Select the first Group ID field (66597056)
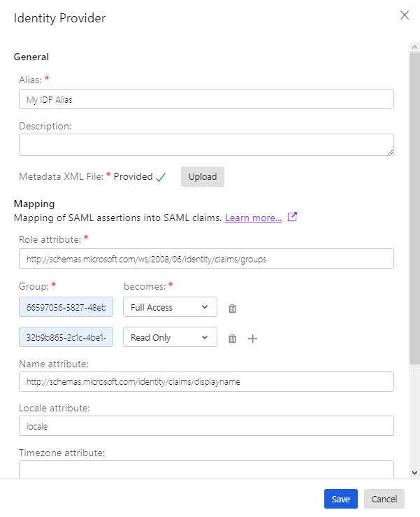Viewport: 420px width, 517px height. click(x=66, y=307)
